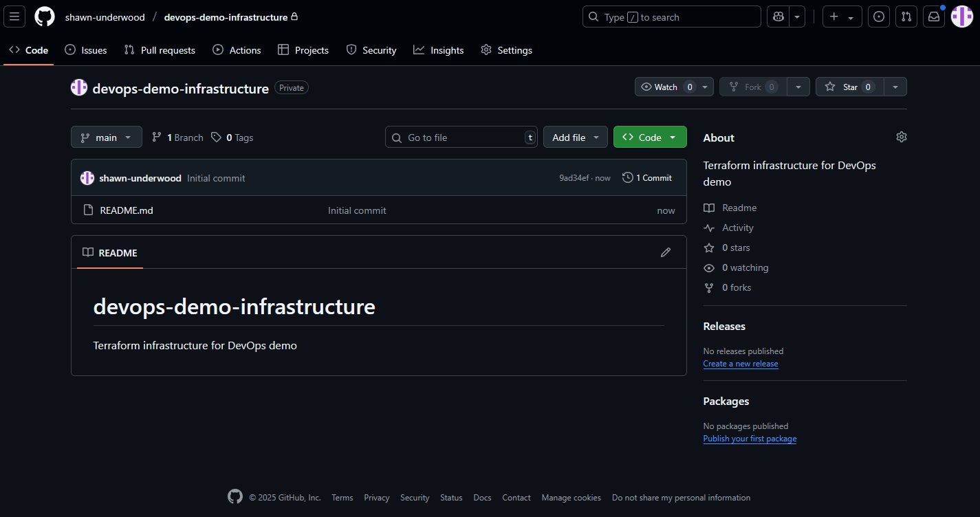Open the issues icon in the header

tap(878, 16)
